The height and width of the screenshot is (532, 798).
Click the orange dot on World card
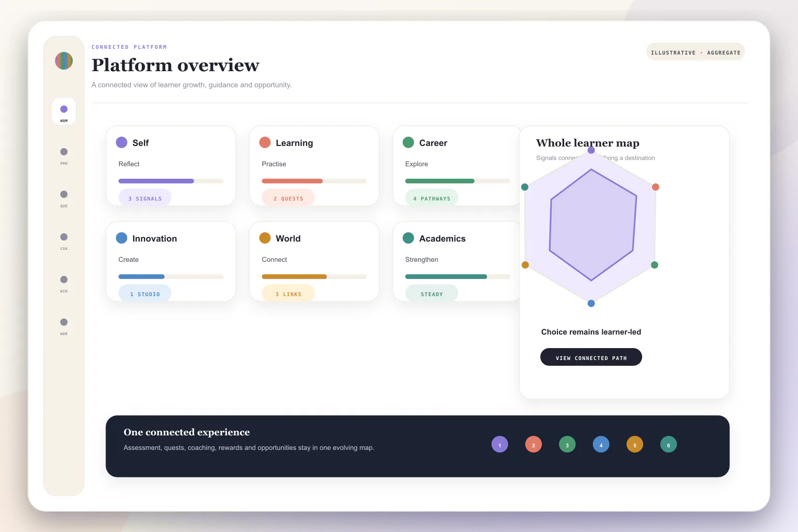pos(265,238)
